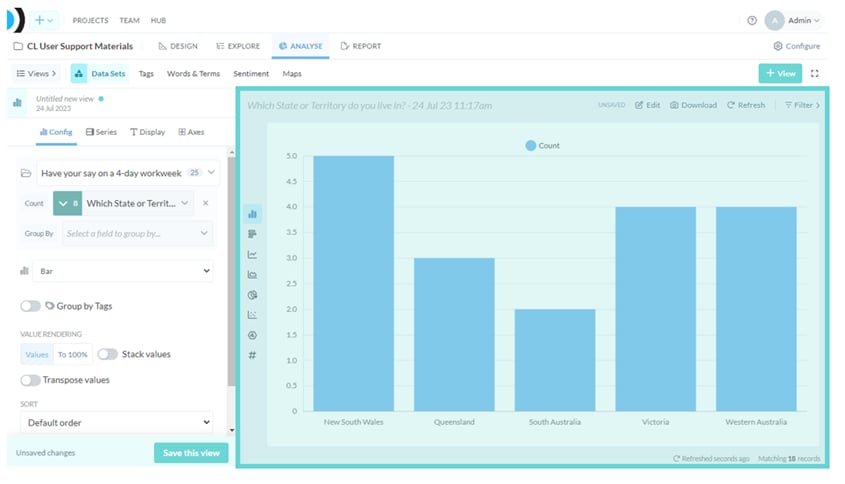Click the Count legend color dot
The image size is (845, 484).
(530, 146)
